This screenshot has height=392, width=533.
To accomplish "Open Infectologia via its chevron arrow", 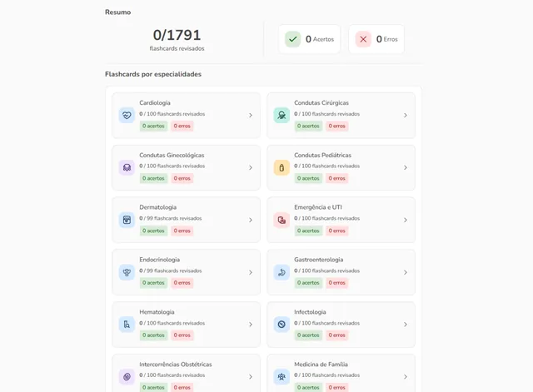I will coord(406,325).
